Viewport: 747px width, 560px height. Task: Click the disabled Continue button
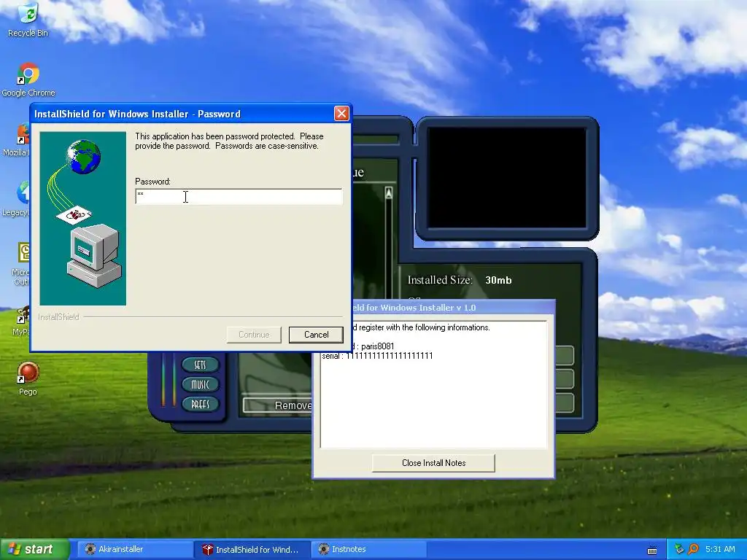point(254,335)
